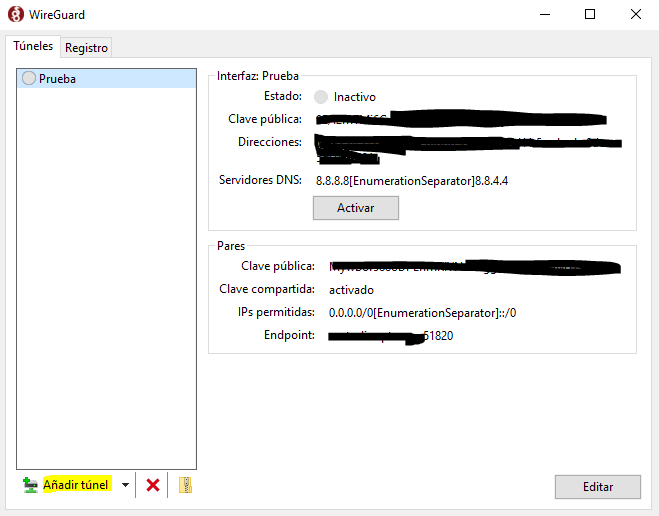This screenshot has height=516, width=659.
Task: Click the IPs permitidas value
Action: pyautogui.click(x=422, y=313)
